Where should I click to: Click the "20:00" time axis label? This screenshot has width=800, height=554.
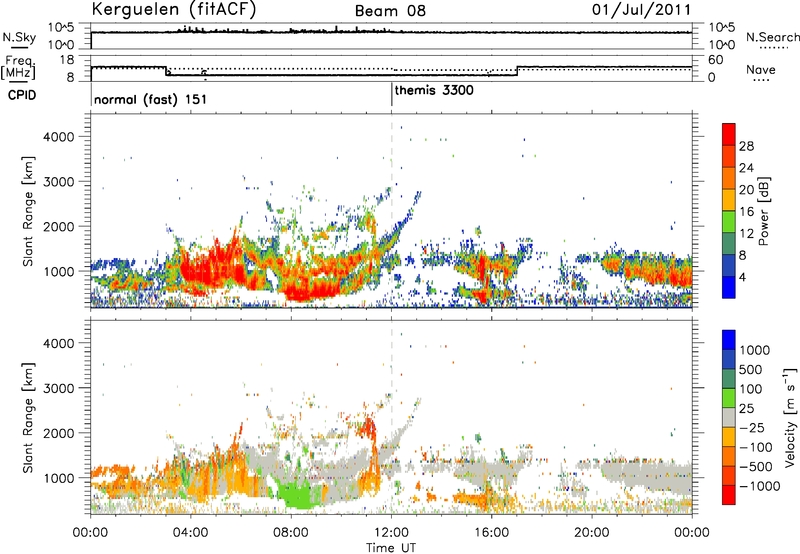(x=592, y=533)
